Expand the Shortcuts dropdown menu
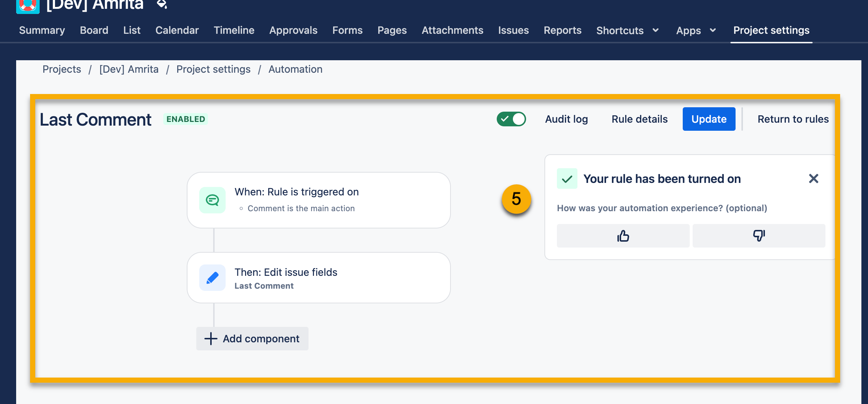Image resolution: width=868 pixels, height=404 pixels. click(627, 30)
